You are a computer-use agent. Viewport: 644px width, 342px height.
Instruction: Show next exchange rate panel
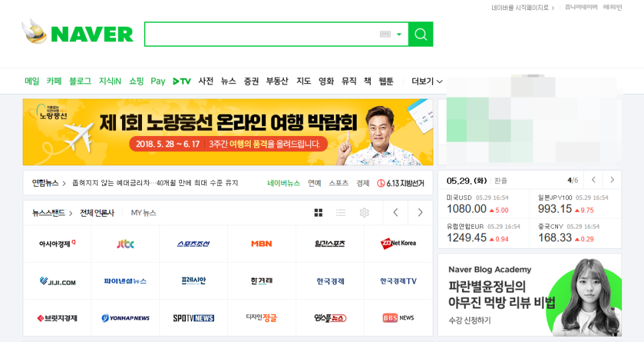click(612, 180)
